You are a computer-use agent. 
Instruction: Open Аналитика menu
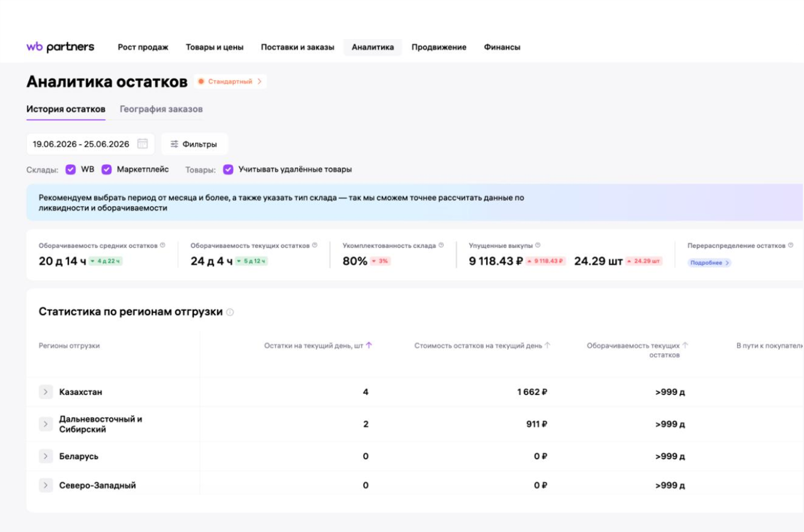(372, 47)
